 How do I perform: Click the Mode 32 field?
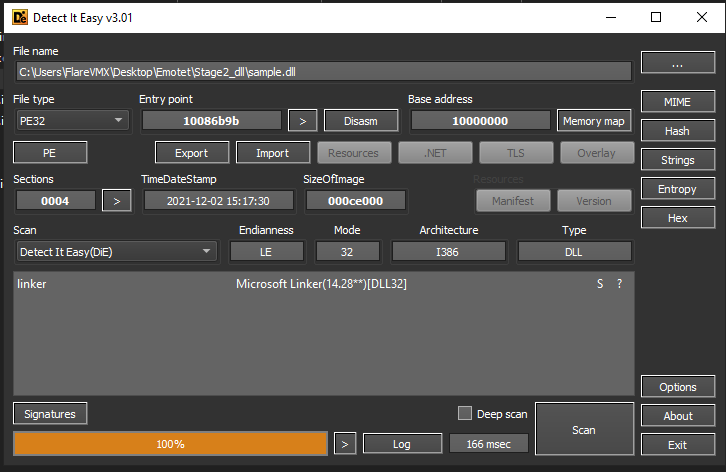click(x=347, y=252)
